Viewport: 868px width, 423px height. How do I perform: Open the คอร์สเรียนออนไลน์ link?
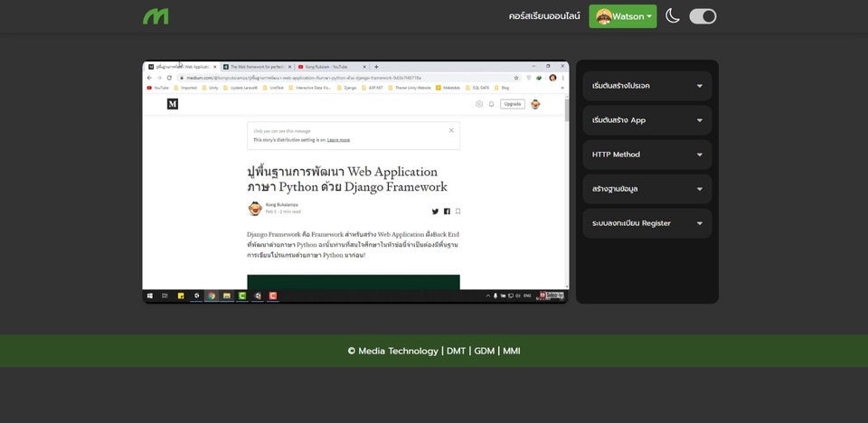[x=544, y=16]
